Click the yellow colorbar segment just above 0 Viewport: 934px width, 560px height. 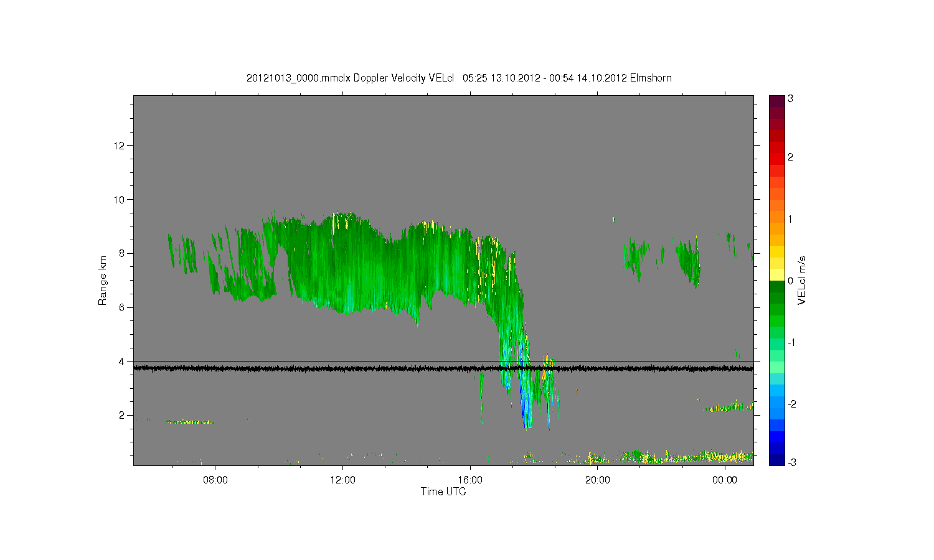pyautogui.click(x=776, y=274)
